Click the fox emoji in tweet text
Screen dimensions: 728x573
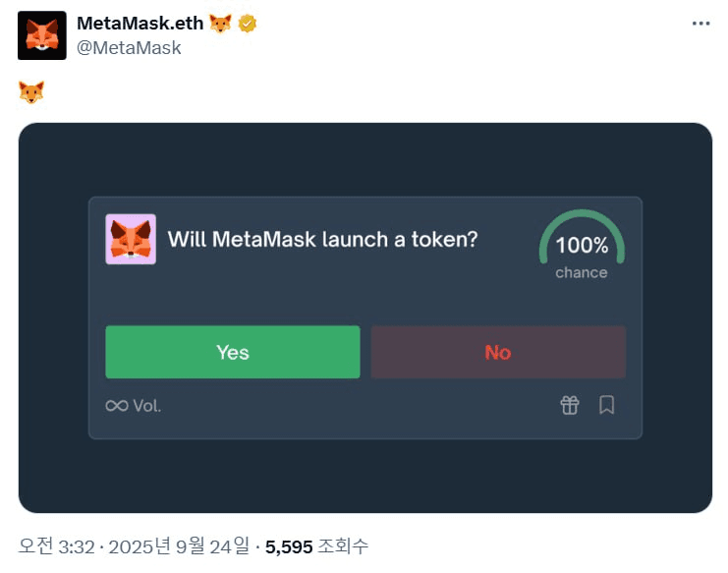tap(31, 92)
